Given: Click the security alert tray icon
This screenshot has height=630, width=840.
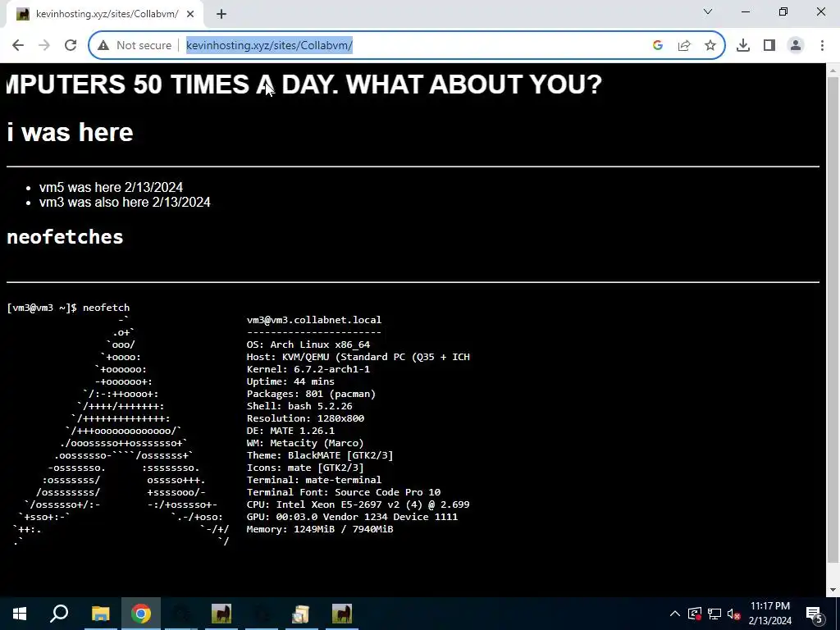Looking at the screenshot, I should coord(695,614).
